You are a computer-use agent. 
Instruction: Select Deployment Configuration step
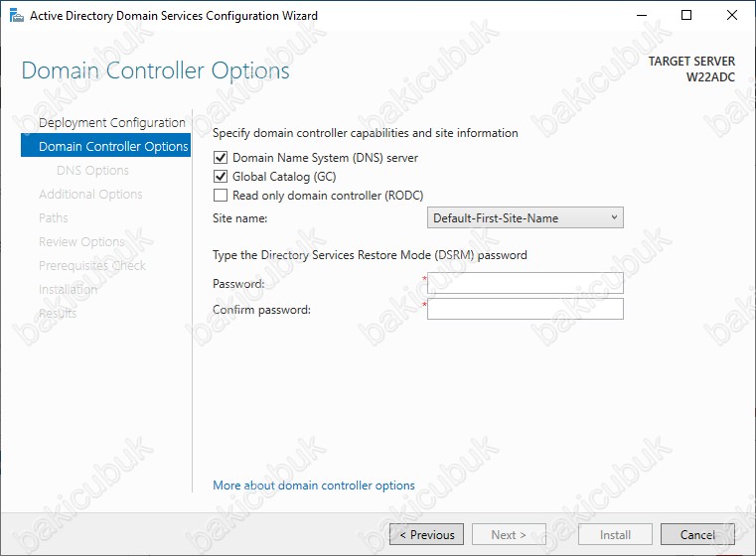click(x=112, y=123)
